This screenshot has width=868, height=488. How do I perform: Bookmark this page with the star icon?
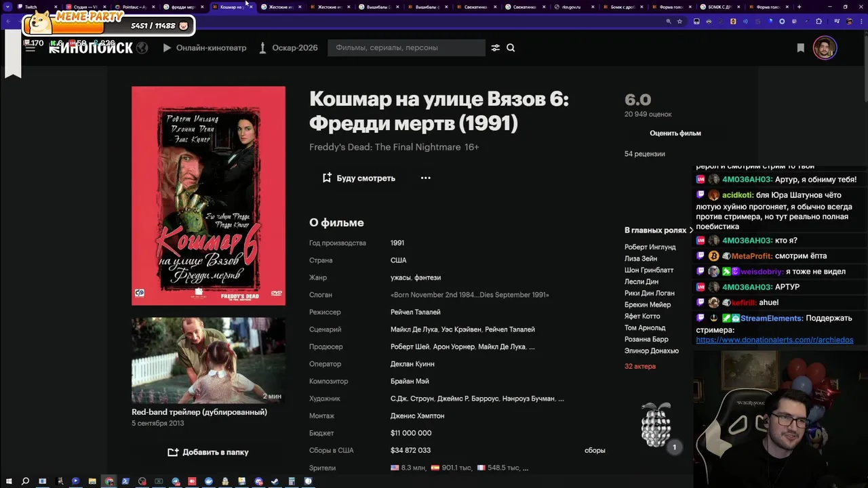pyautogui.click(x=679, y=21)
